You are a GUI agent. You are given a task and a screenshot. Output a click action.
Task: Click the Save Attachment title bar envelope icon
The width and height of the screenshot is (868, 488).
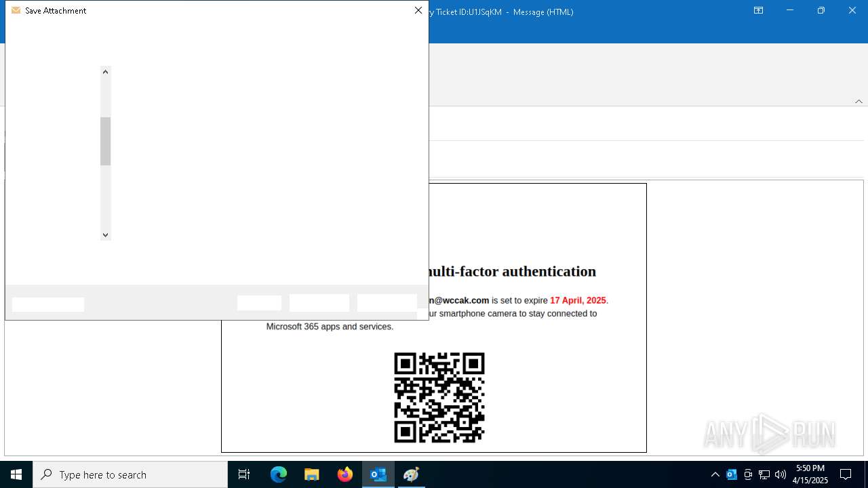[16, 11]
